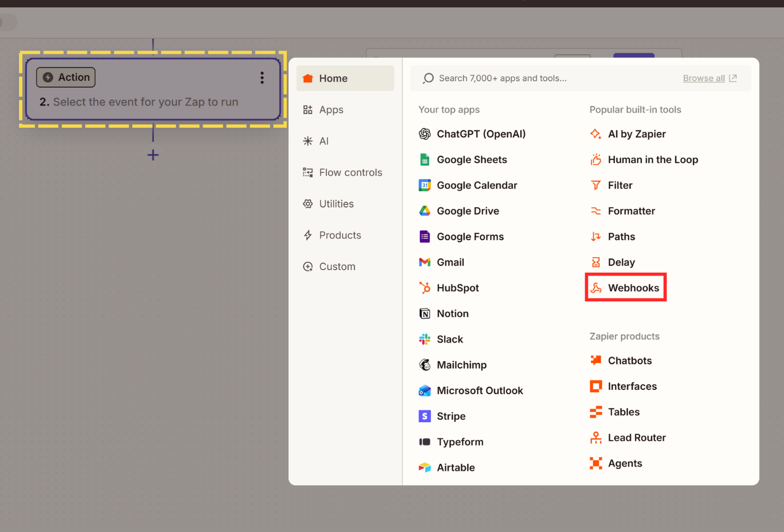Click the ChatGPT (OpenAI) app icon
This screenshot has width=784, height=532.
pyautogui.click(x=424, y=134)
